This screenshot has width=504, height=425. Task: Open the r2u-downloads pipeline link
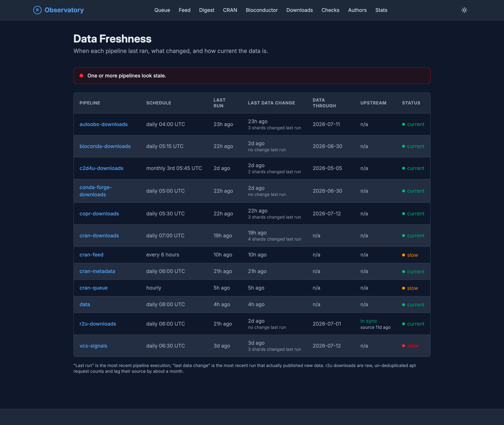pos(98,324)
